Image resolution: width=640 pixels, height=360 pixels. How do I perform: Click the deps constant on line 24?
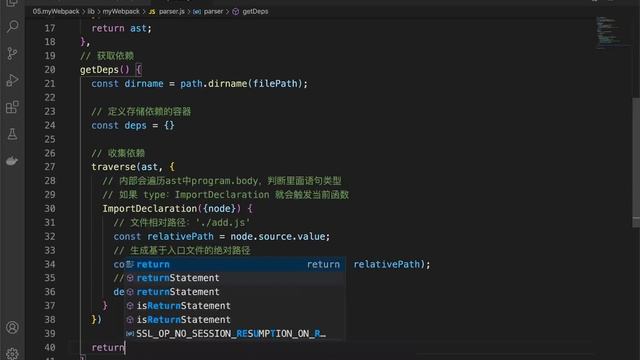(135, 125)
